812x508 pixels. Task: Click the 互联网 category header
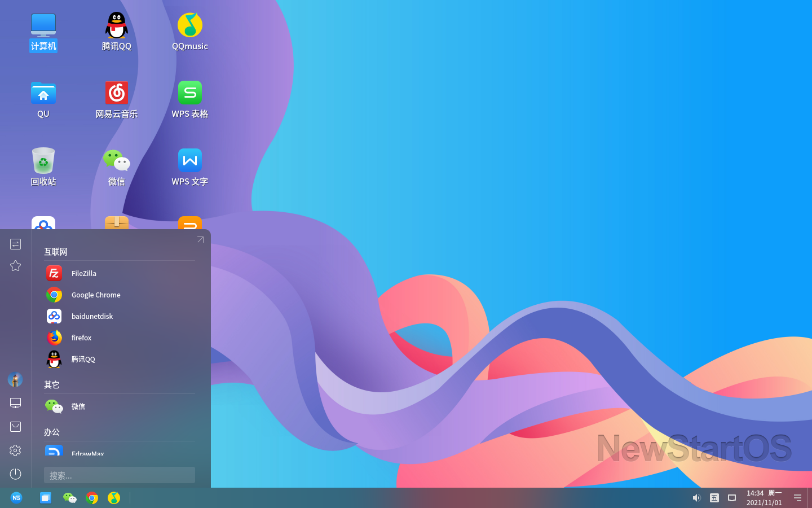point(56,252)
